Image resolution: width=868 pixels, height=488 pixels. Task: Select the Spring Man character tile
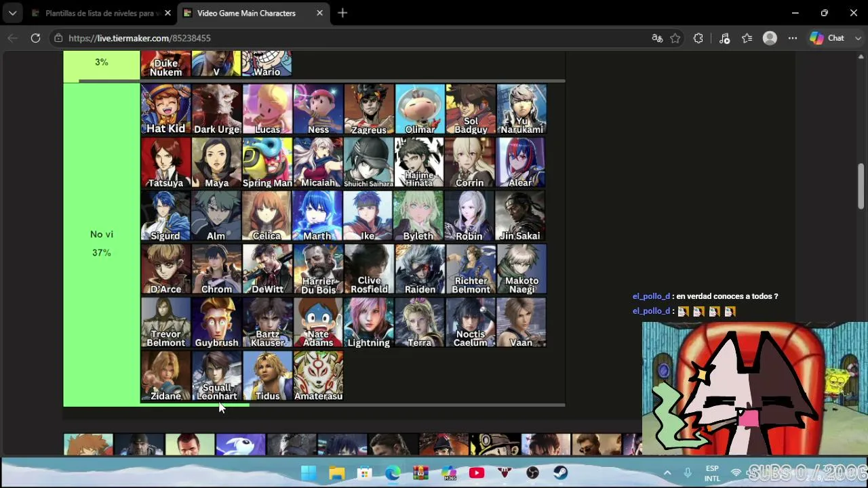click(267, 163)
